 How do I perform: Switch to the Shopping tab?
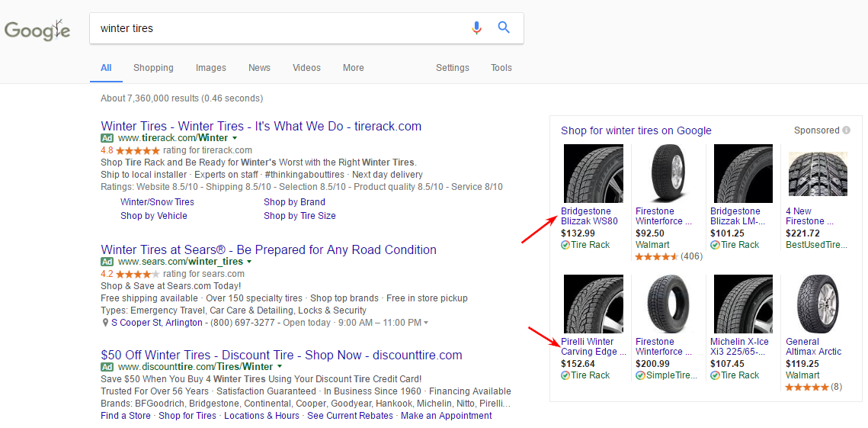point(153,68)
